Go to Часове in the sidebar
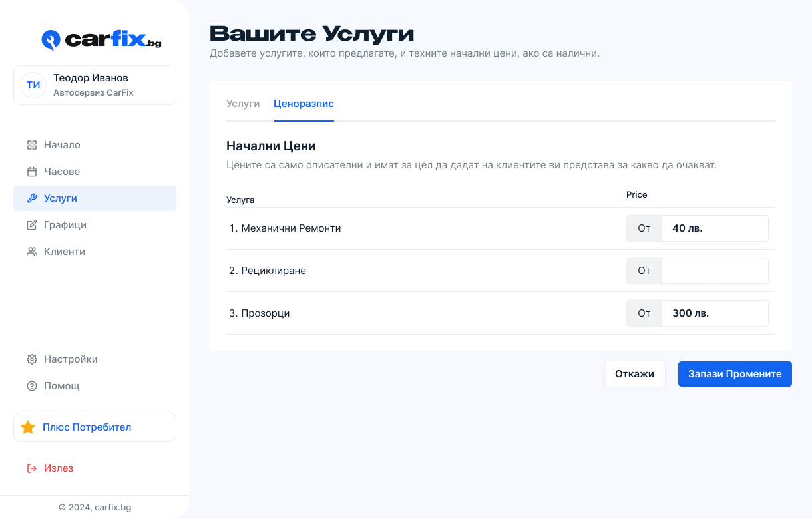The height and width of the screenshot is (519, 812). 95,172
